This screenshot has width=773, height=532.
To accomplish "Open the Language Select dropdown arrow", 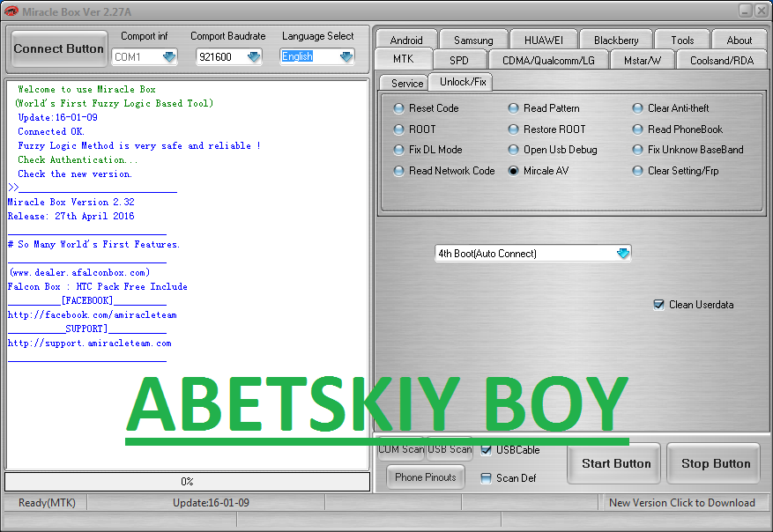I will point(346,57).
